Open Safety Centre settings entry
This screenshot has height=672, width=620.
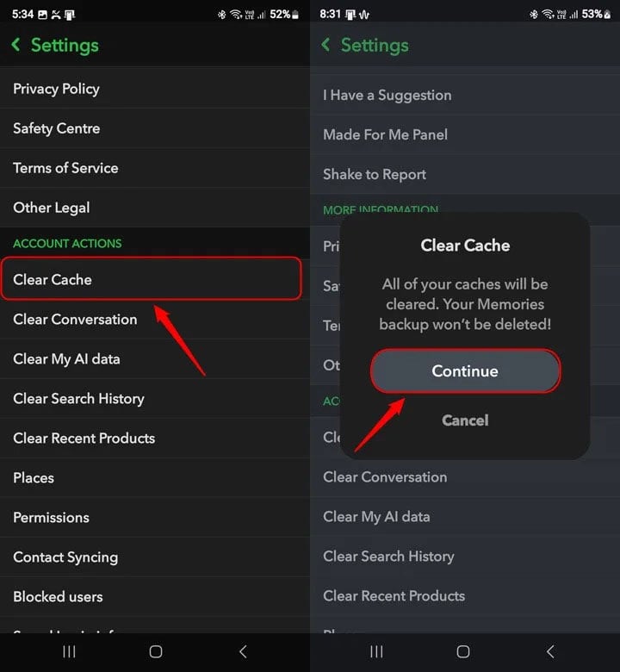tap(57, 128)
